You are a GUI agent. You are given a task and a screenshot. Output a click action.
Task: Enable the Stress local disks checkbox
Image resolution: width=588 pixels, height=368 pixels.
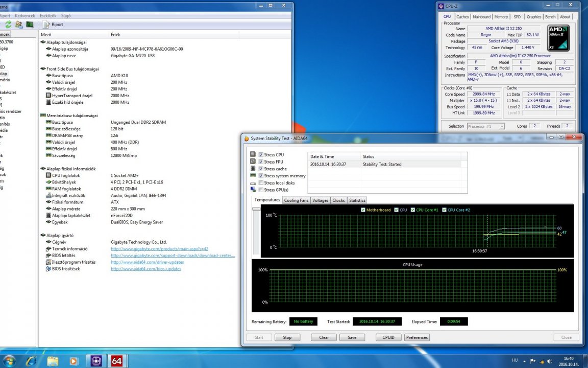pyautogui.click(x=261, y=183)
